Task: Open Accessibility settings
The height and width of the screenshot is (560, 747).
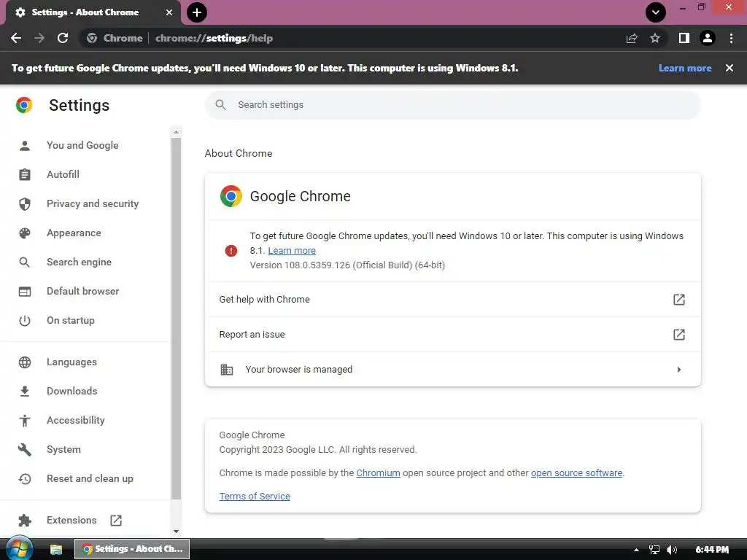Action: coord(76,420)
